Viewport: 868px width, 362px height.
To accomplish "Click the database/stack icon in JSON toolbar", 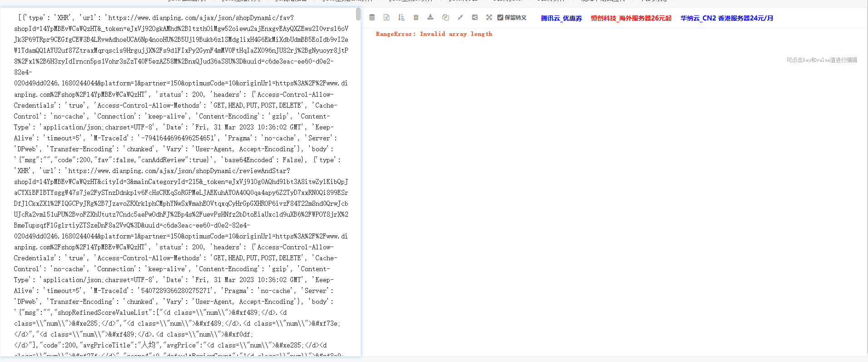I will coord(372,18).
